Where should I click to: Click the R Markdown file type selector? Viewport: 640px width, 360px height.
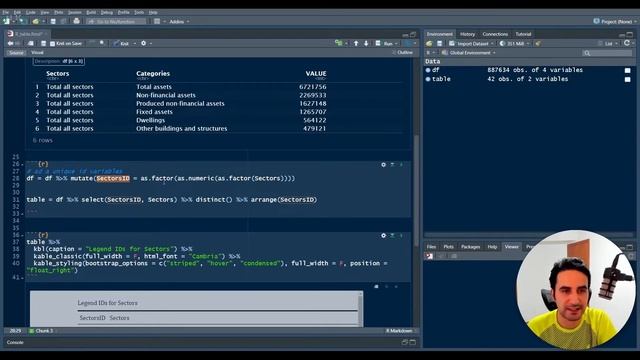[x=400, y=331]
